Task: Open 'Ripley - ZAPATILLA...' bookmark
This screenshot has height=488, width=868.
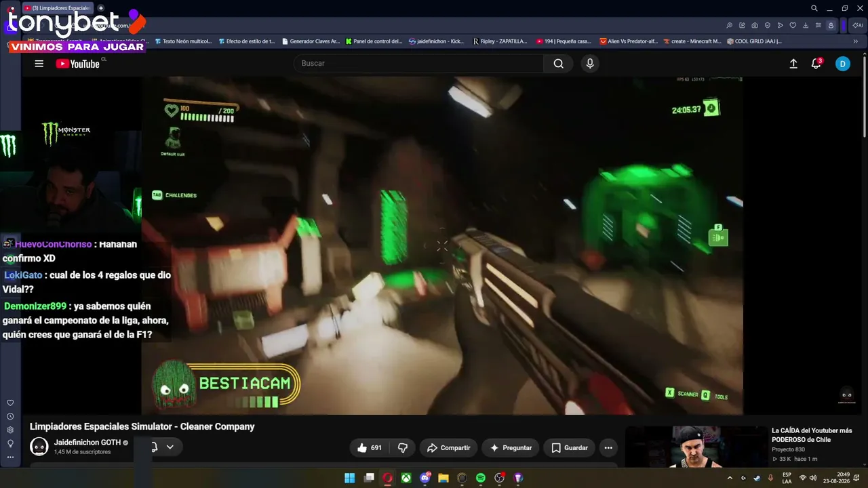Action: (x=500, y=41)
